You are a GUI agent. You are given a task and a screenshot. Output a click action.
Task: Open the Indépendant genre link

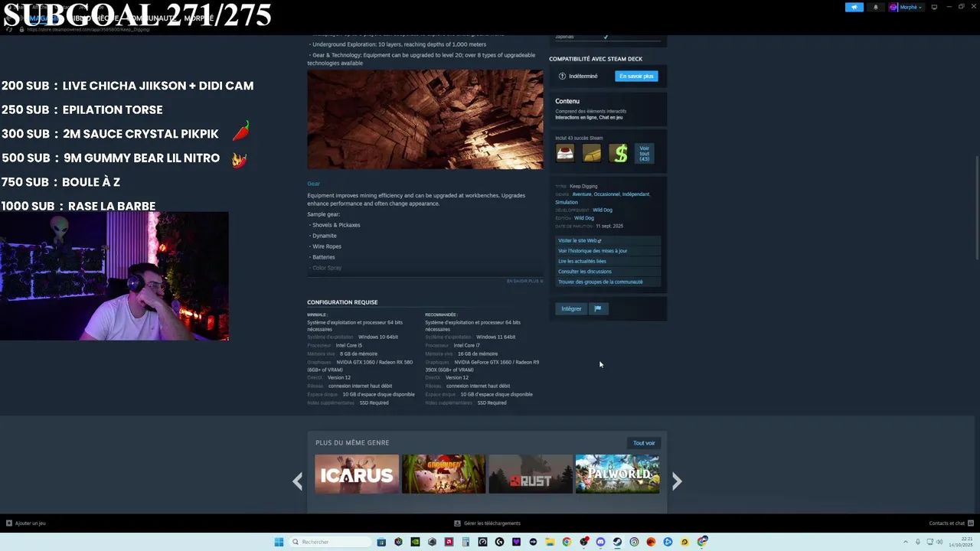(635, 194)
